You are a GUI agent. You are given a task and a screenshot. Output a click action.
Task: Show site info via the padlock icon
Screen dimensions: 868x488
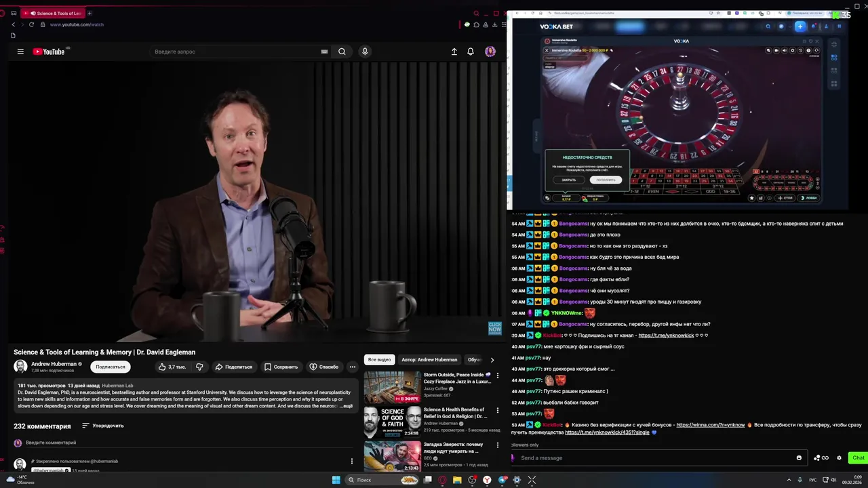43,24
